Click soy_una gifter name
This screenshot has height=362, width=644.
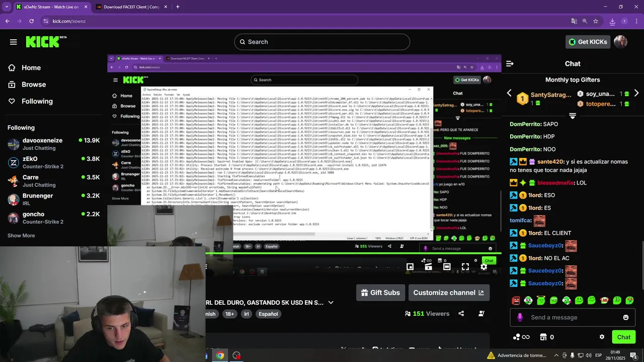600,94
